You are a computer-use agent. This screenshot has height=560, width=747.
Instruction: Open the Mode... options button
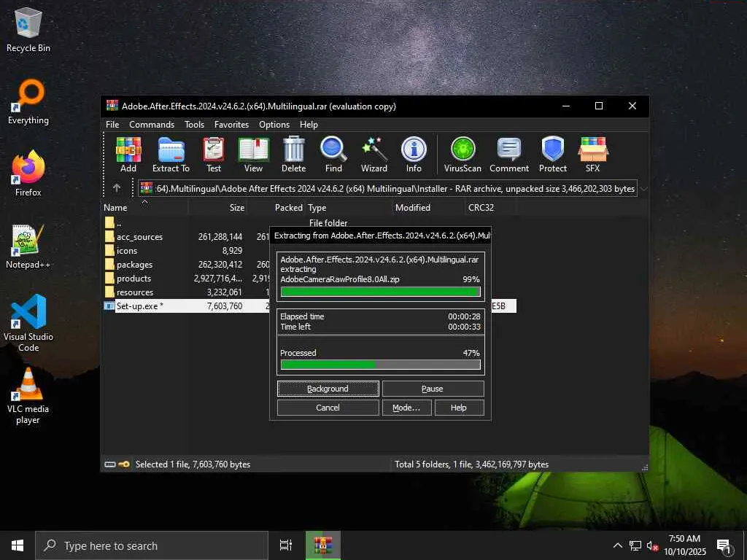[406, 408]
